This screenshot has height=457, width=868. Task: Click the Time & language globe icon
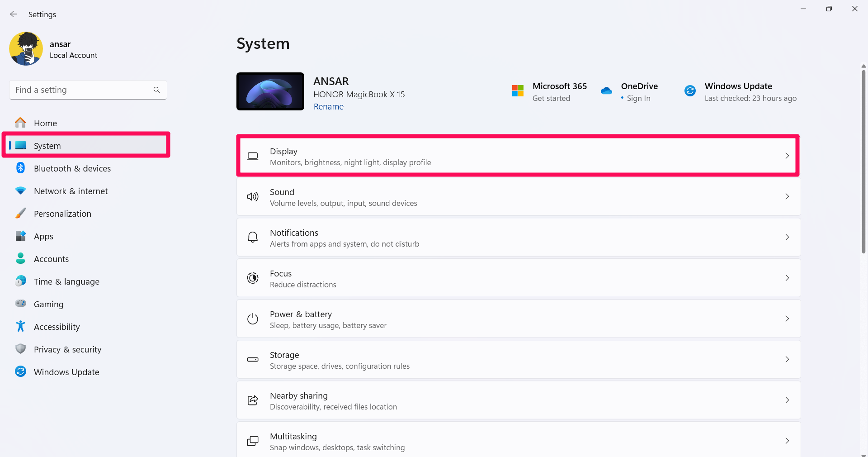pyautogui.click(x=20, y=281)
